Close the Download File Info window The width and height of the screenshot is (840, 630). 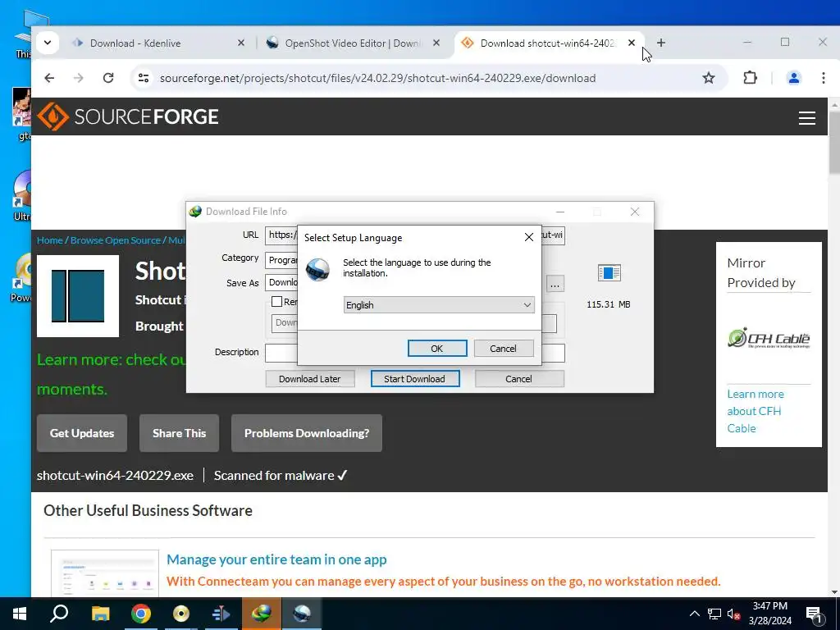click(x=635, y=212)
